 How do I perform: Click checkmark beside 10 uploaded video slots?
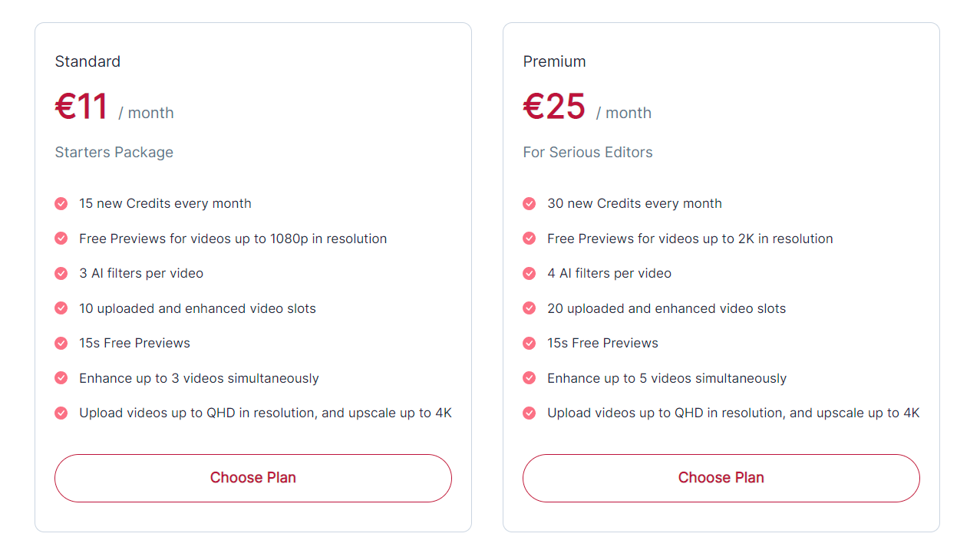coord(61,308)
